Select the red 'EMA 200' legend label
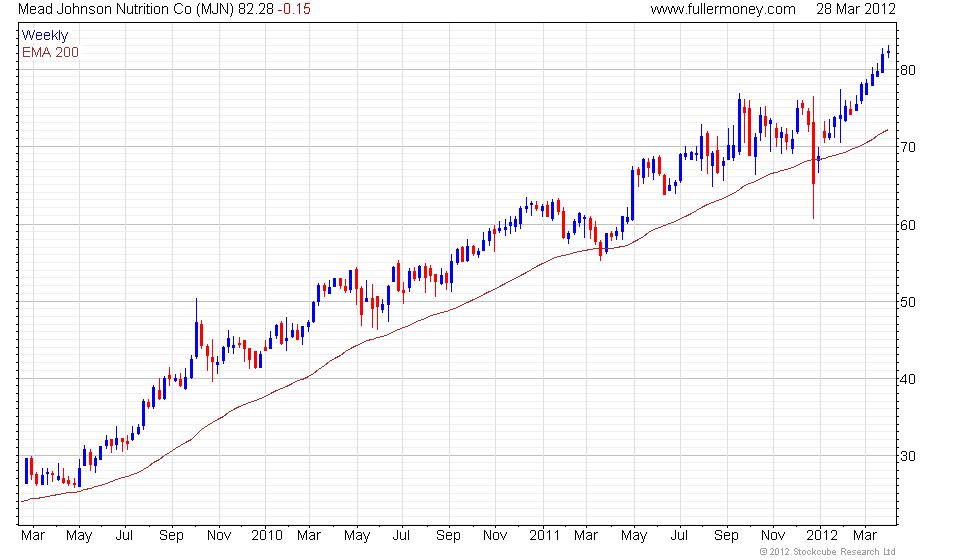This screenshot has width=980, height=560. [x=50, y=52]
